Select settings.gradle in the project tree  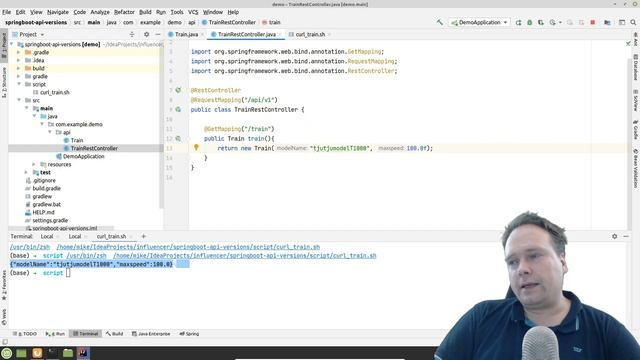[x=50, y=220]
